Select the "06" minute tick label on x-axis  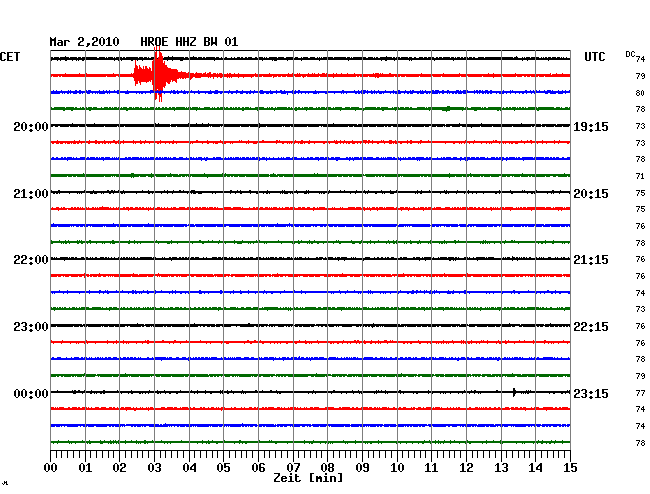click(x=258, y=467)
